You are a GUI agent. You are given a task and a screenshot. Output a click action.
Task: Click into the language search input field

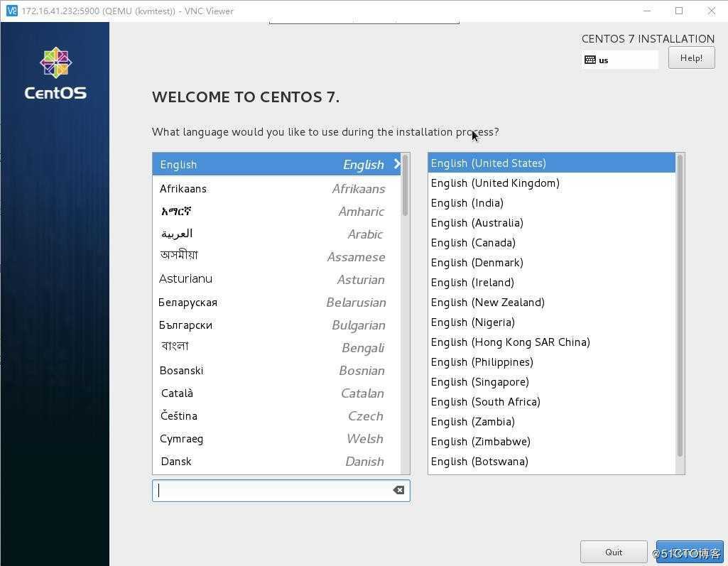(x=281, y=490)
